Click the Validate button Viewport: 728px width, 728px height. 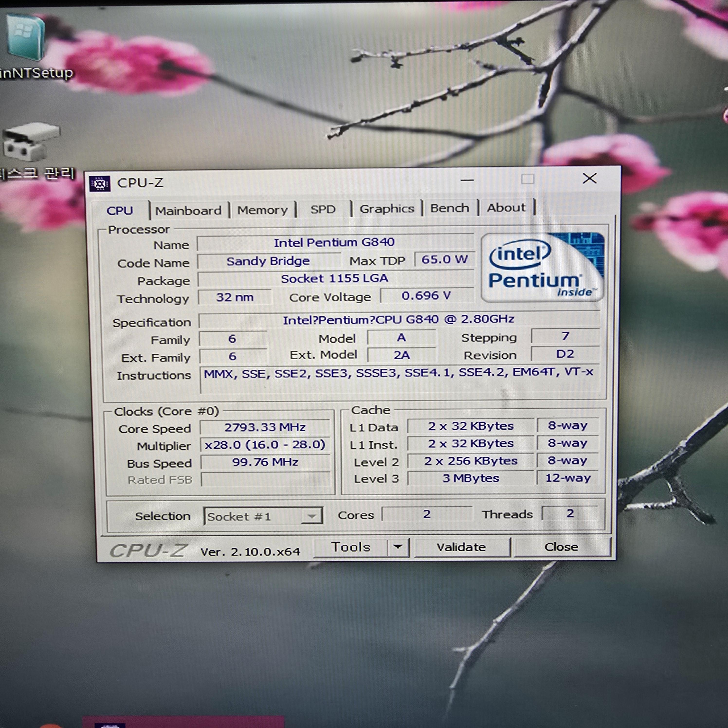461,547
